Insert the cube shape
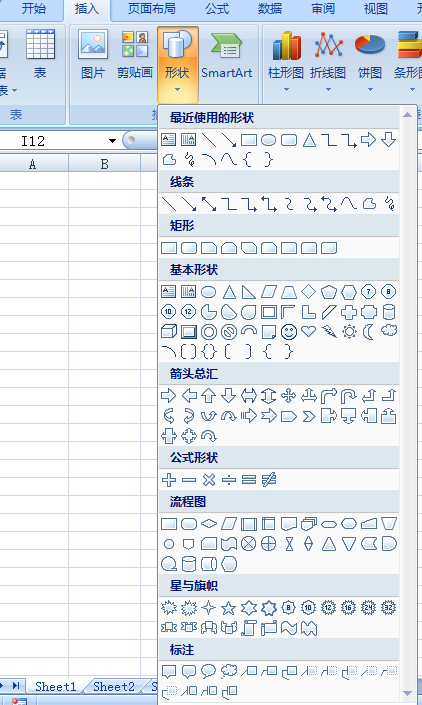Screen dimensions: 422x705 pyautogui.click(x=169, y=332)
